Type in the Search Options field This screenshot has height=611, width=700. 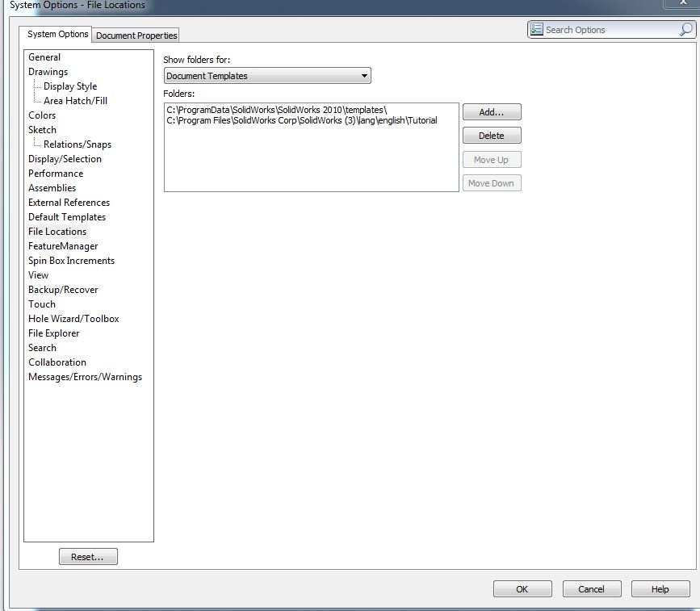click(610, 30)
